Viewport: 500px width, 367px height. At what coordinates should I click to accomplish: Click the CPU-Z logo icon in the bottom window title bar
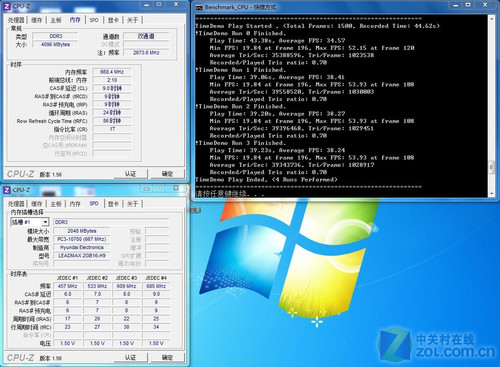[7, 190]
